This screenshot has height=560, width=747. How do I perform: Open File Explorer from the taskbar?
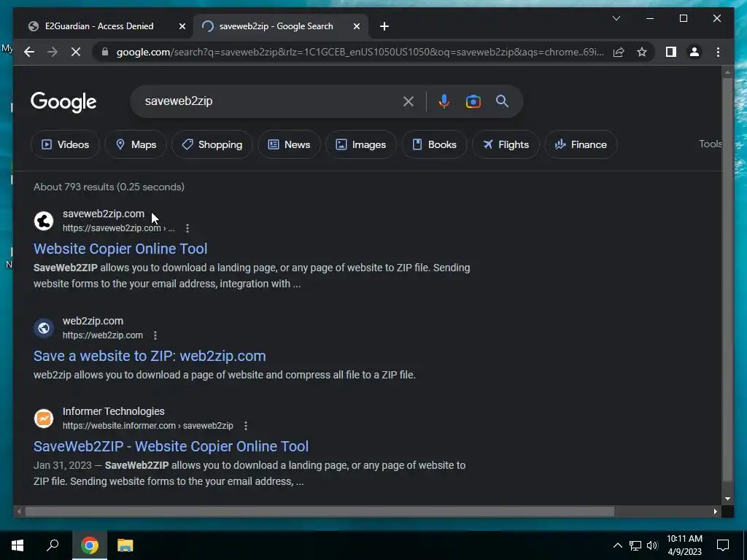[x=125, y=545]
